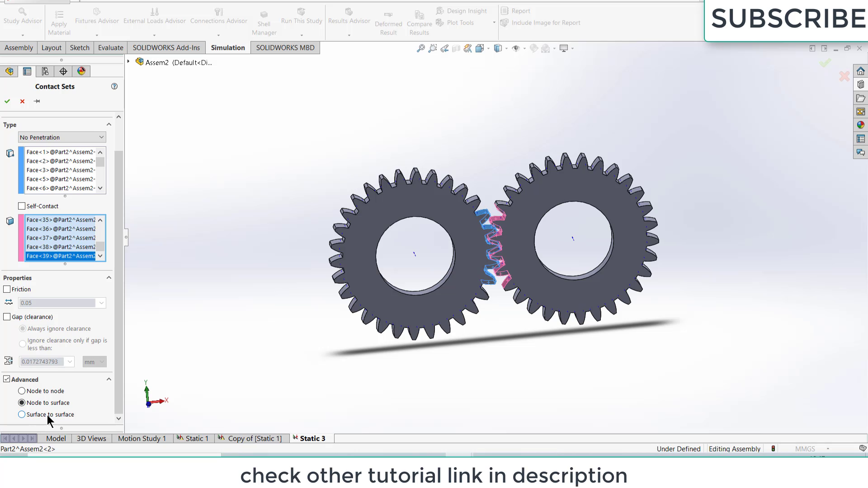Switch to the Simulation tab
The height and width of the screenshot is (488, 868).
point(227,47)
